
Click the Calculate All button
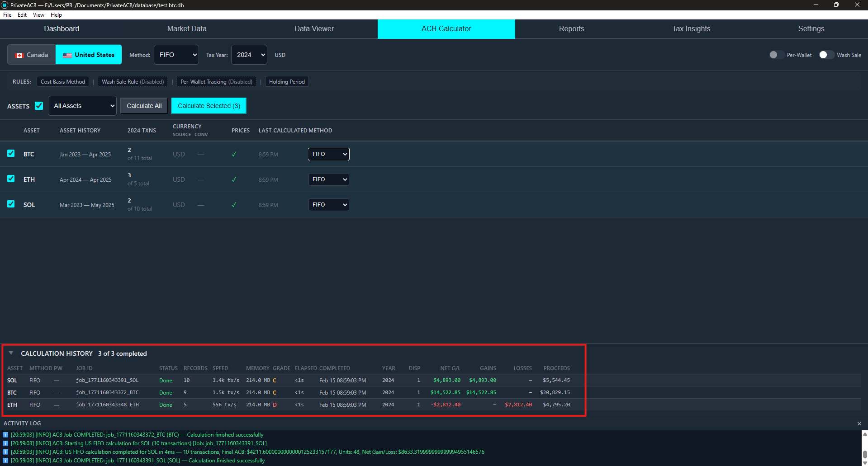[x=144, y=106]
